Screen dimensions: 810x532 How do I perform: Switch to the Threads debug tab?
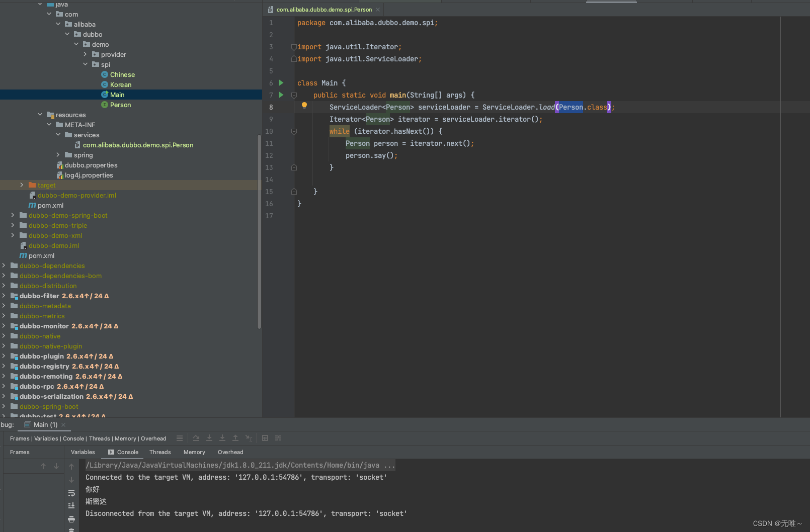click(160, 452)
